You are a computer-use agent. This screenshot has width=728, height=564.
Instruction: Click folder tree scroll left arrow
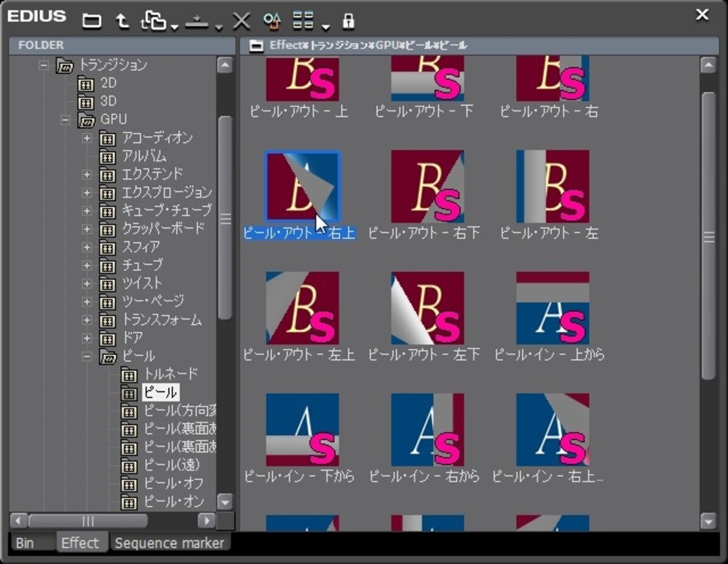tap(18, 521)
